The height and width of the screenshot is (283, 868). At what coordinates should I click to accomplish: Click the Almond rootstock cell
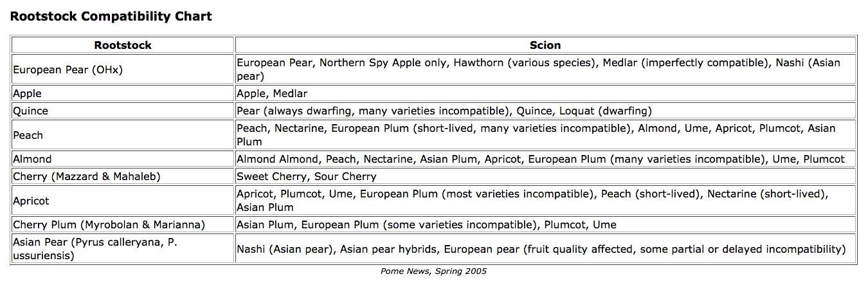coord(32,159)
